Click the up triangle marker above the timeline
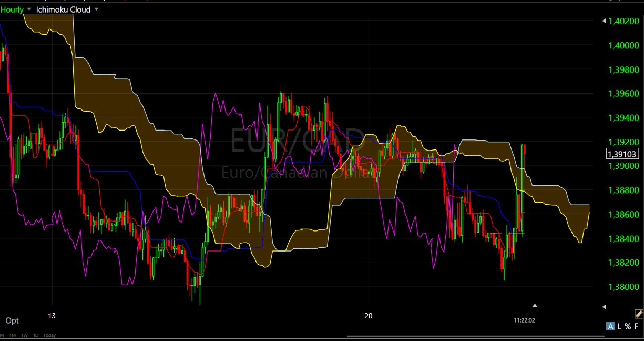 [535, 305]
